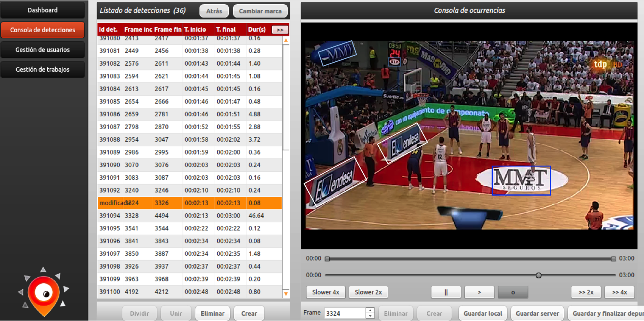Play the video with > button

click(x=480, y=292)
